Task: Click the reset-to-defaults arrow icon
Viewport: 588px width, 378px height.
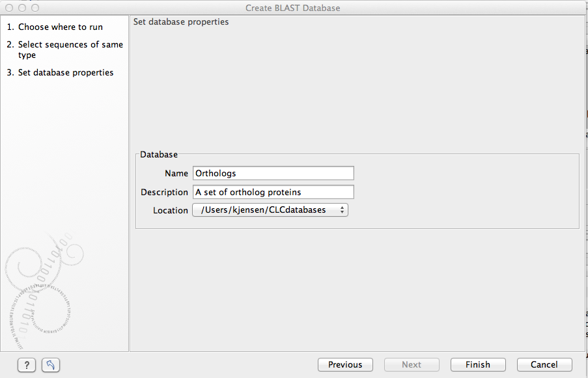Action: [x=50, y=365]
